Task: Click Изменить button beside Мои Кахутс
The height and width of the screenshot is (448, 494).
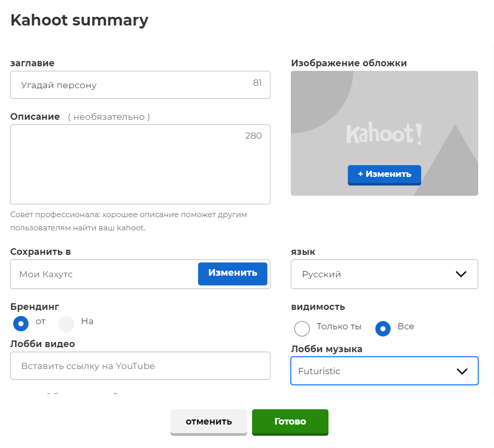Action: pyautogui.click(x=233, y=274)
